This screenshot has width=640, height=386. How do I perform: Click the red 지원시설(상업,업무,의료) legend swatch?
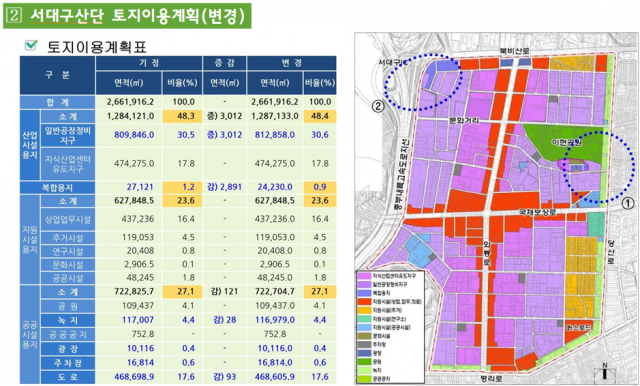(364, 302)
